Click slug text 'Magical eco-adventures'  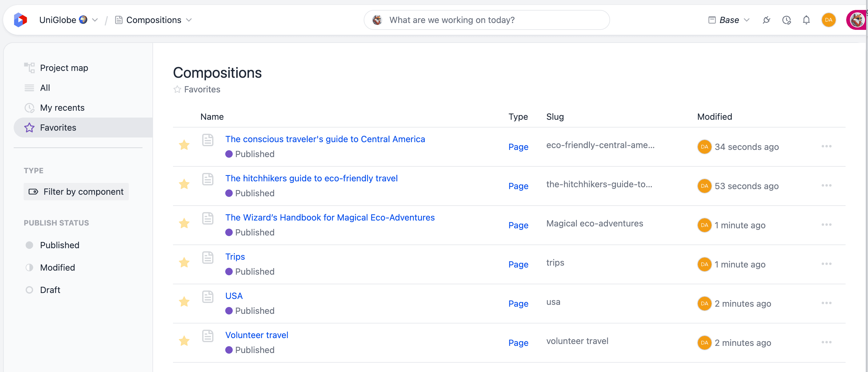click(x=595, y=223)
